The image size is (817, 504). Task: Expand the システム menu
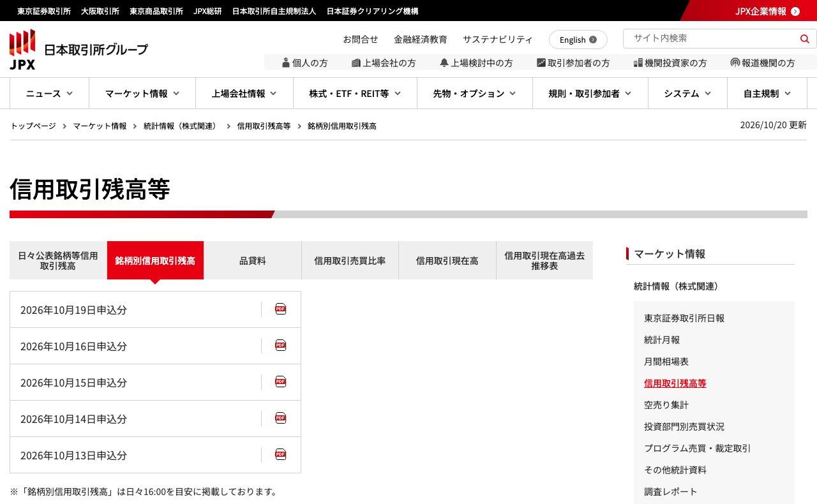[687, 93]
